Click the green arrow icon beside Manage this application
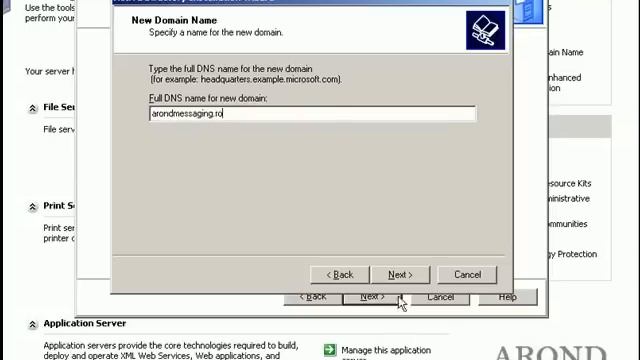 [330, 350]
